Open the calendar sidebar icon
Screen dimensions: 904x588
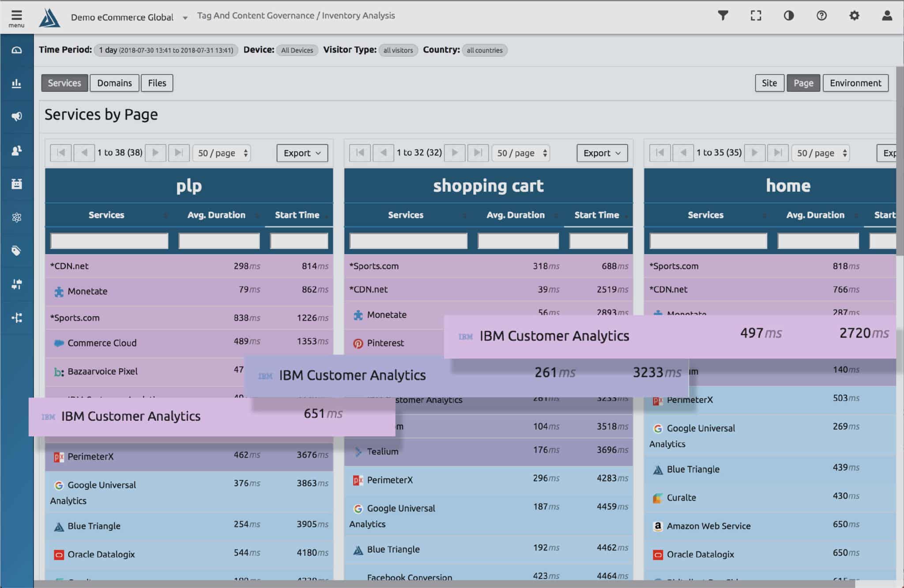(17, 184)
